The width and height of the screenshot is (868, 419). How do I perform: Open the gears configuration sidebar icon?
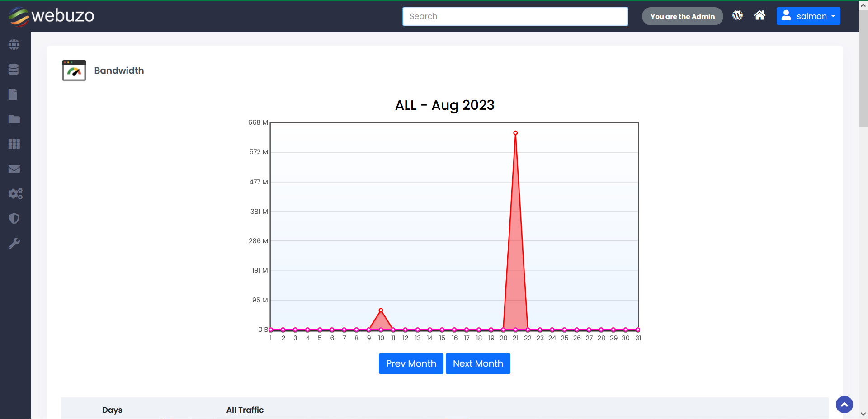pos(15,194)
